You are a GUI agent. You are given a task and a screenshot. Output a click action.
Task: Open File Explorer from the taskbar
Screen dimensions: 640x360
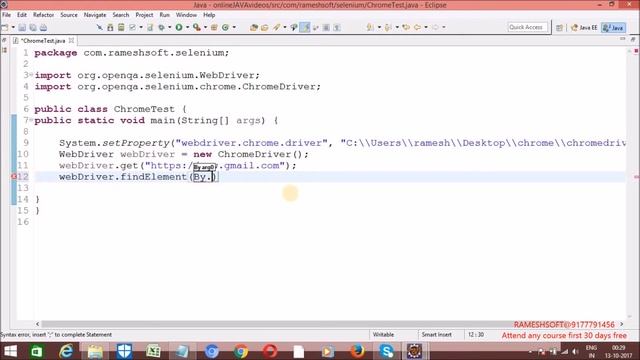95,351
